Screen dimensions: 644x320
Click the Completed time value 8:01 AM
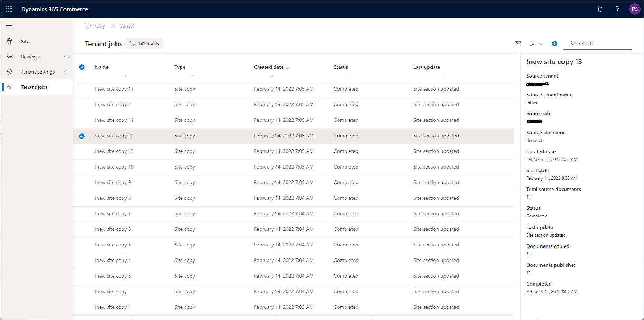(x=552, y=292)
